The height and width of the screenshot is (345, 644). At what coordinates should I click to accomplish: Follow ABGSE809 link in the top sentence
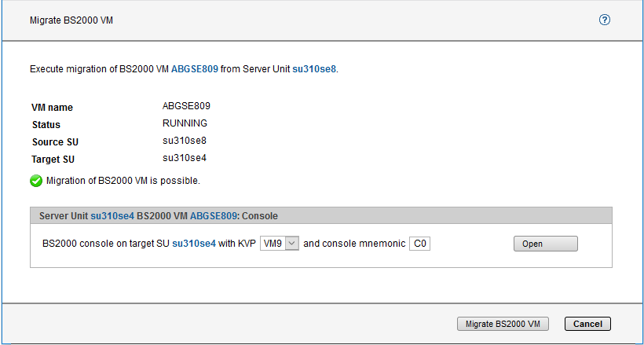point(195,69)
